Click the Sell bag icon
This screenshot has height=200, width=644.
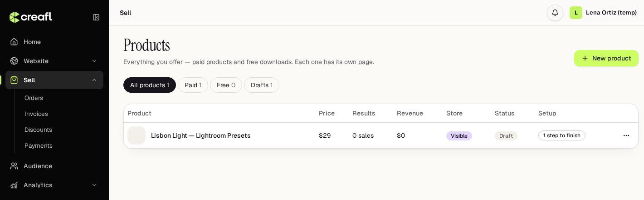coord(14,80)
